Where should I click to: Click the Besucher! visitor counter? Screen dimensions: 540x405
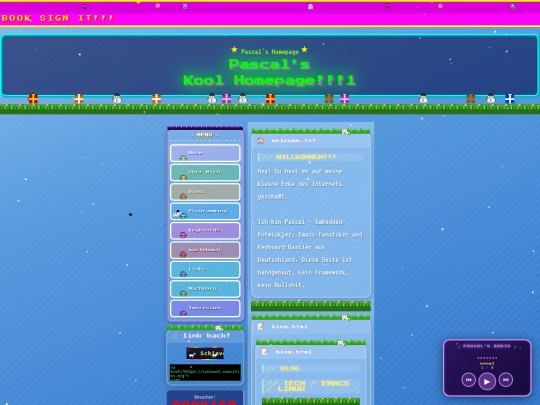(x=205, y=398)
